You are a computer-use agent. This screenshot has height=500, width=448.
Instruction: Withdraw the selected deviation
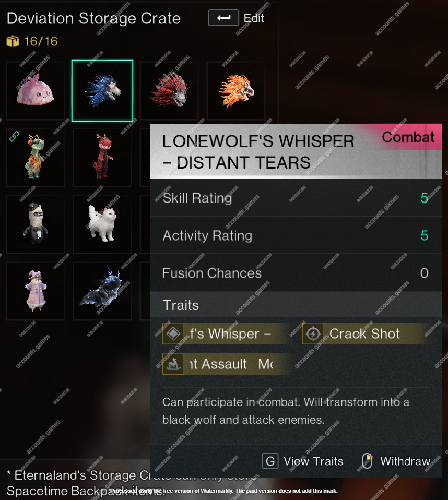coord(405,461)
